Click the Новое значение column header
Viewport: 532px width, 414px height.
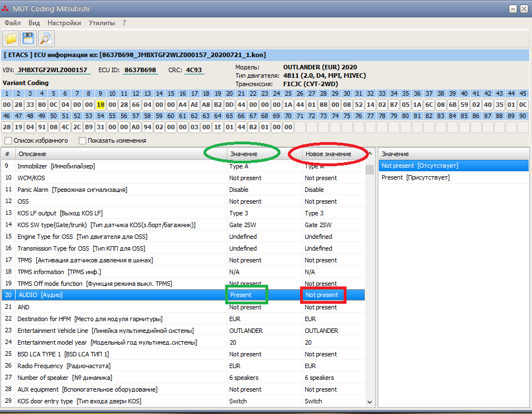pos(334,154)
